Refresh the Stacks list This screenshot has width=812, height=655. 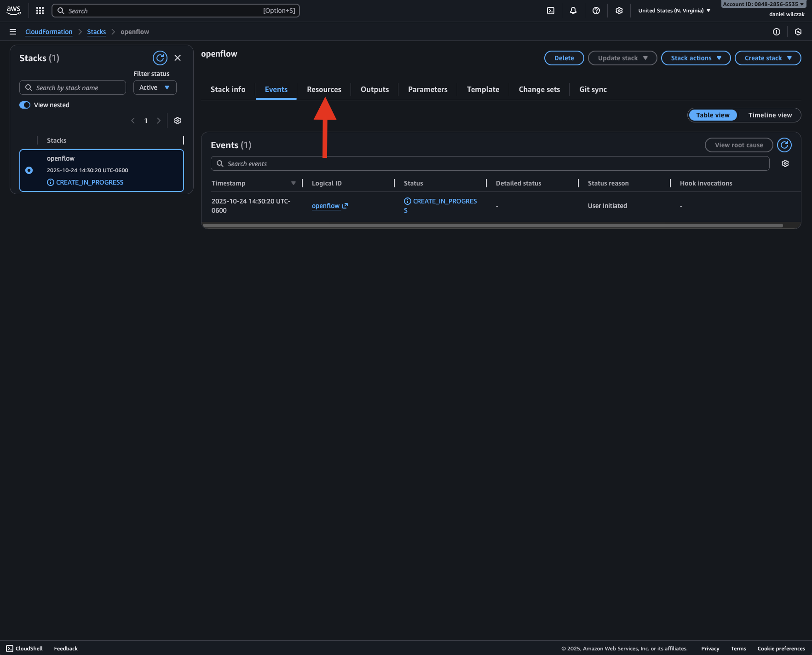tap(160, 58)
